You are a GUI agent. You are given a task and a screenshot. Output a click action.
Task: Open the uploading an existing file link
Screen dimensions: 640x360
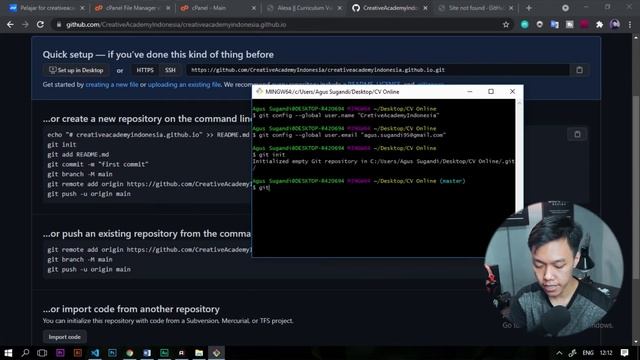[184, 84]
